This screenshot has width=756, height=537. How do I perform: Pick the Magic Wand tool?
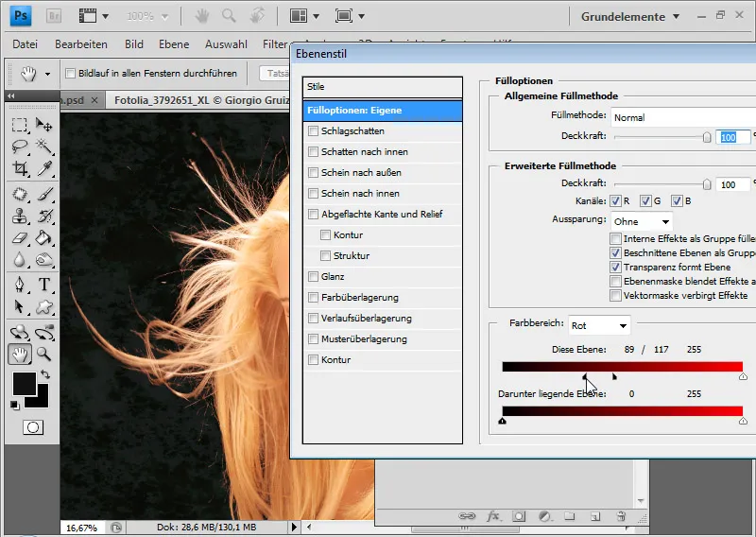(x=43, y=147)
